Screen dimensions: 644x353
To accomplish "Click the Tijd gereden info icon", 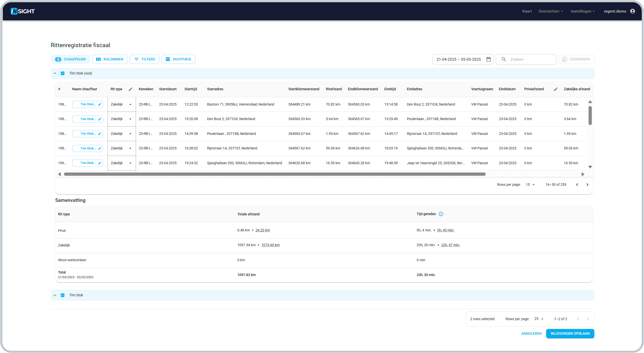I will [x=441, y=214].
